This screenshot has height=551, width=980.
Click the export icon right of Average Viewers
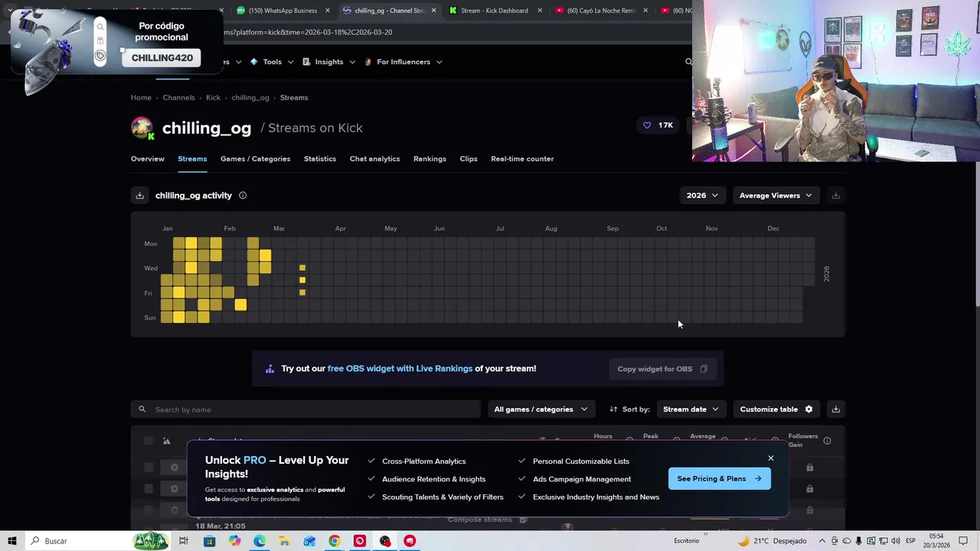[x=835, y=196]
